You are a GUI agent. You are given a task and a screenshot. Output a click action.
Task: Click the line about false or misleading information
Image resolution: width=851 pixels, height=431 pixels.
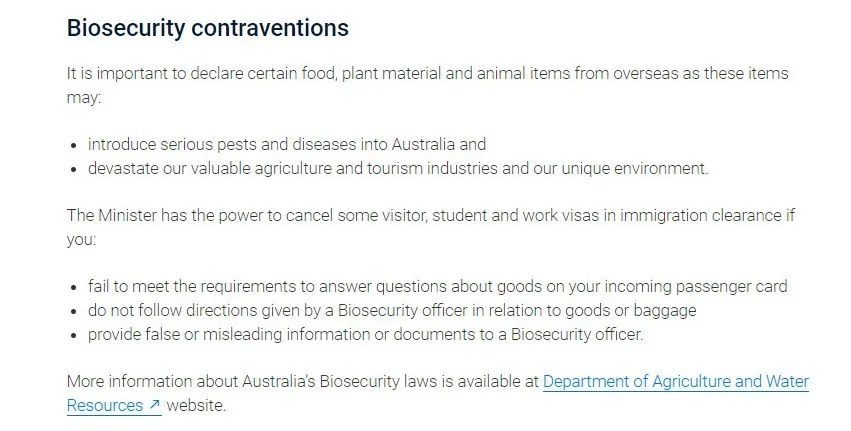click(x=365, y=334)
